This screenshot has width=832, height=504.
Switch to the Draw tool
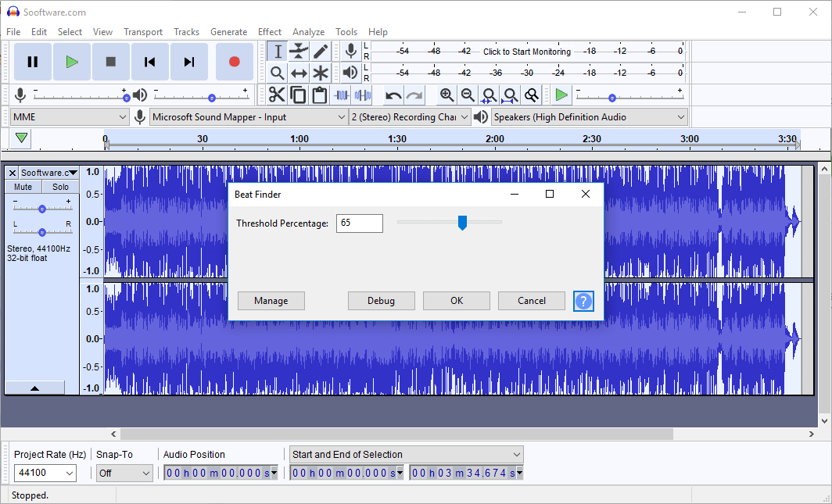pyautogui.click(x=321, y=51)
